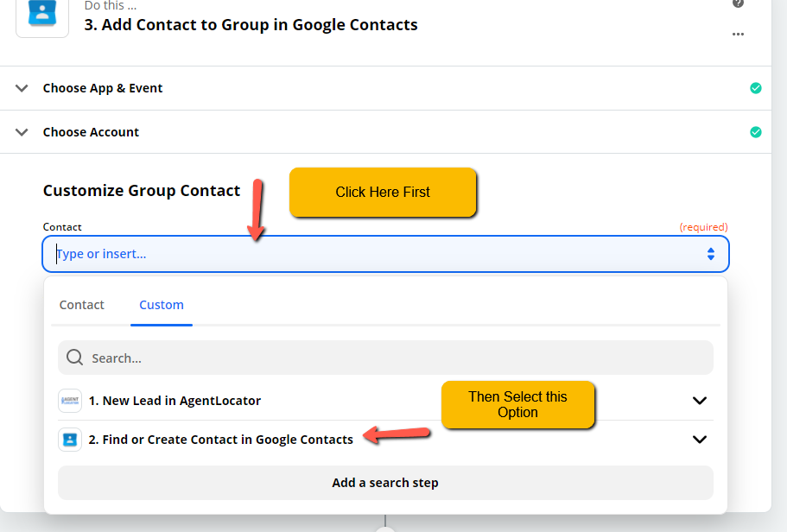This screenshot has width=787, height=532.
Task: Click the Contact Type or insert field
Action: 385,254
